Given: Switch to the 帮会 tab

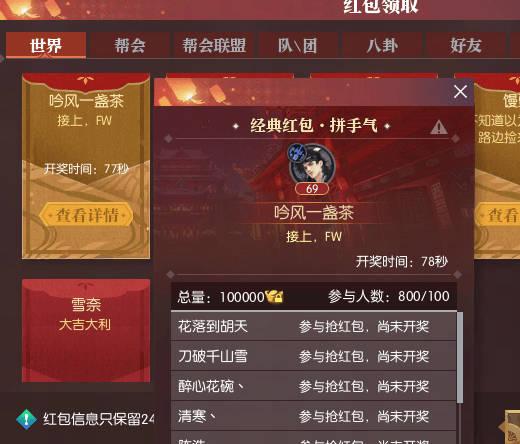Looking at the screenshot, I should pyautogui.click(x=130, y=45).
